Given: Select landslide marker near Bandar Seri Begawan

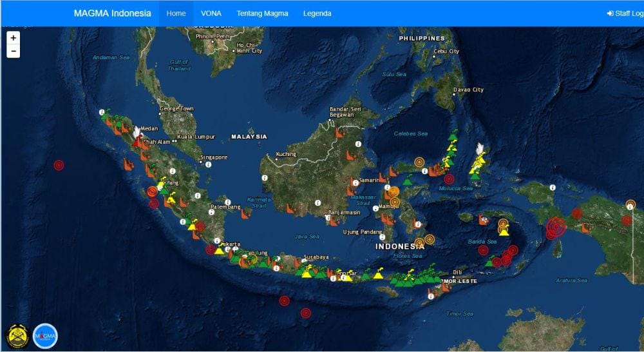Looking at the screenshot, I should 339,133.
